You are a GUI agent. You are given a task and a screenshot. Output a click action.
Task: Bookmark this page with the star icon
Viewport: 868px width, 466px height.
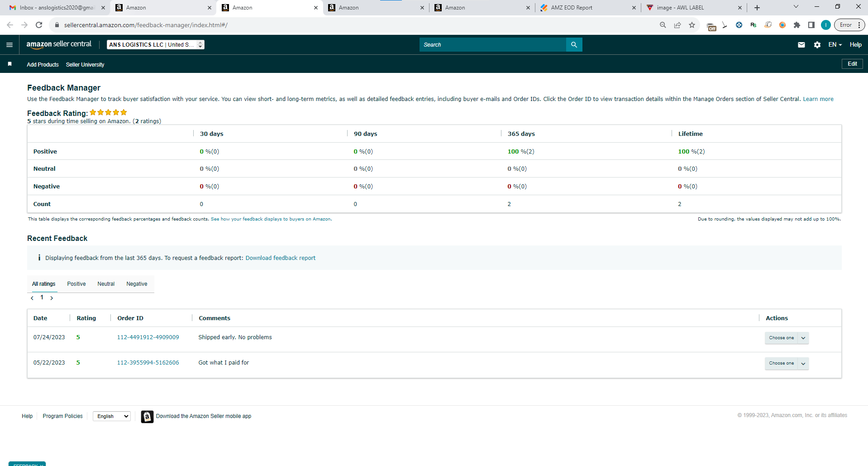692,25
